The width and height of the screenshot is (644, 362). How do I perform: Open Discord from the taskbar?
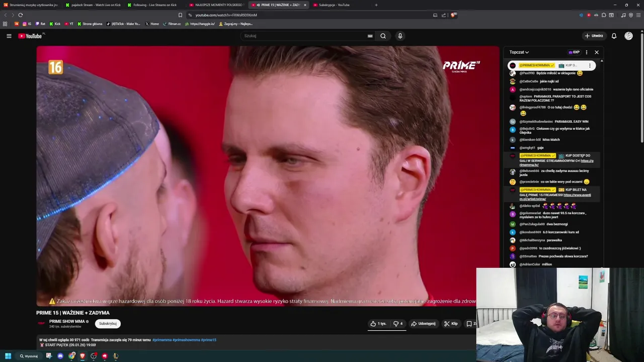(x=60, y=356)
